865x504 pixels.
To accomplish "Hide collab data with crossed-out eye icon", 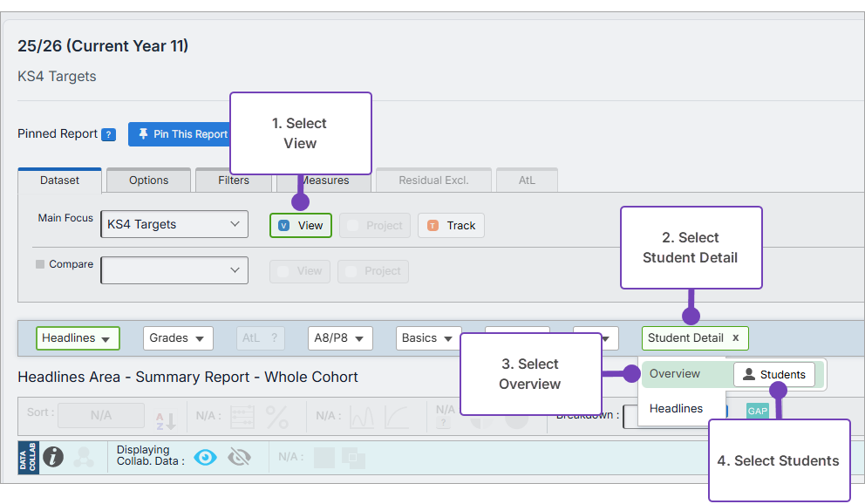I will (239, 457).
